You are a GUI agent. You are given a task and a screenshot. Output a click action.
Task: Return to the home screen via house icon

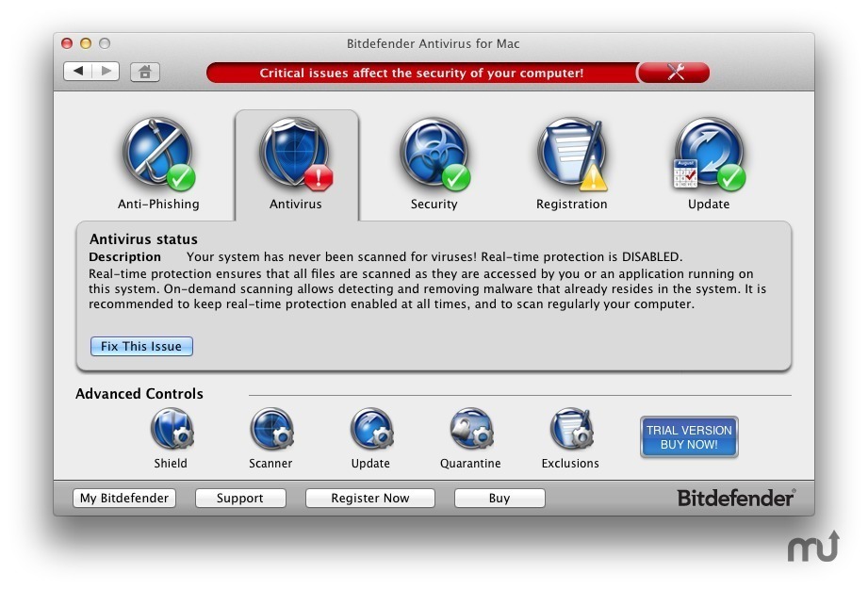145,72
